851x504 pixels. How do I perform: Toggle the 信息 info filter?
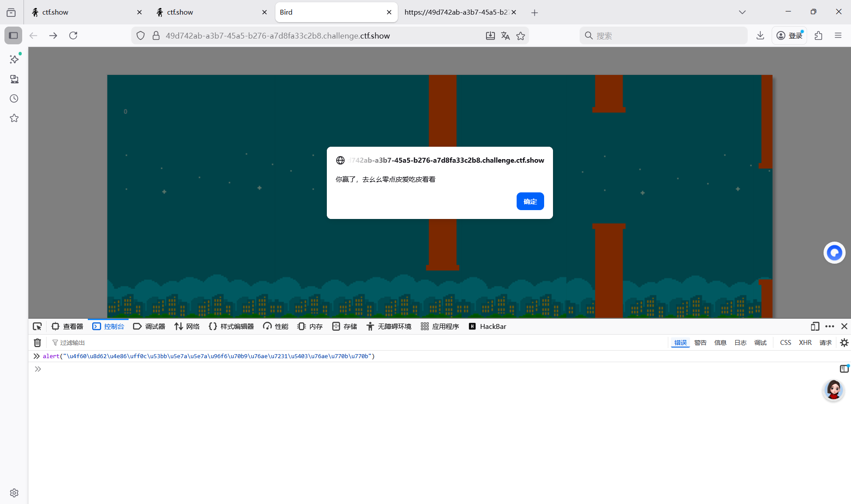[720, 343]
